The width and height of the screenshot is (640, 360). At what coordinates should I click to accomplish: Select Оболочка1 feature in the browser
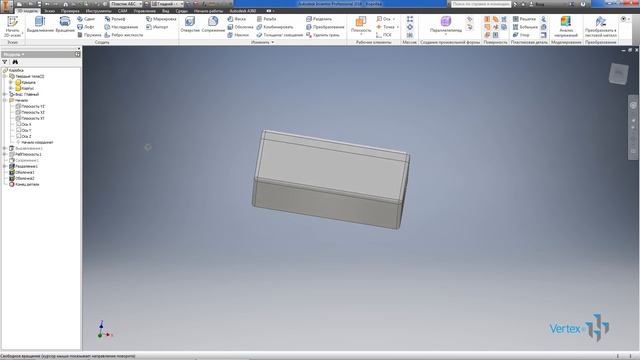(x=22, y=172)
